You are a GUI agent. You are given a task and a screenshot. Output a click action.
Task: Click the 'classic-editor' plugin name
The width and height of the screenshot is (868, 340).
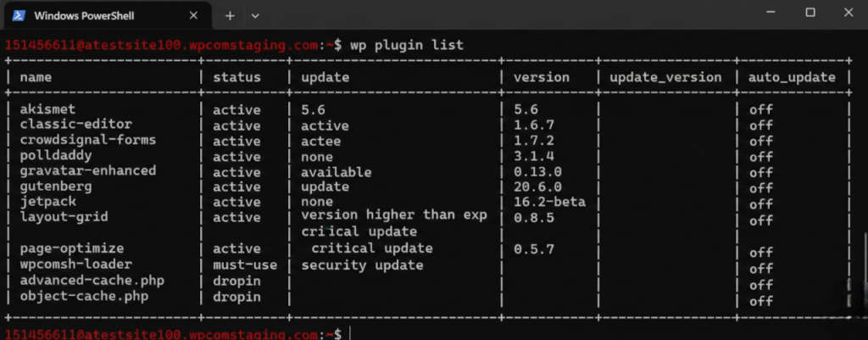pyautogui.click(x=75, y=125)
